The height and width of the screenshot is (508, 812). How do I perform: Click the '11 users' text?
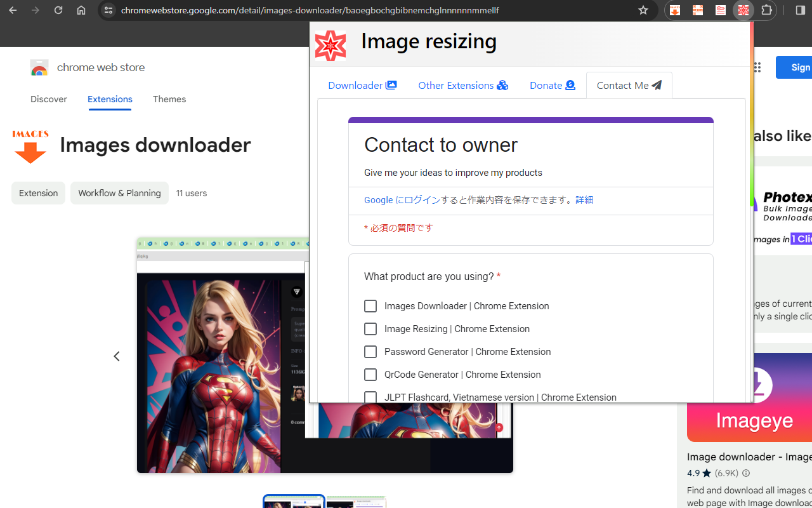click(x=192, y=193)
